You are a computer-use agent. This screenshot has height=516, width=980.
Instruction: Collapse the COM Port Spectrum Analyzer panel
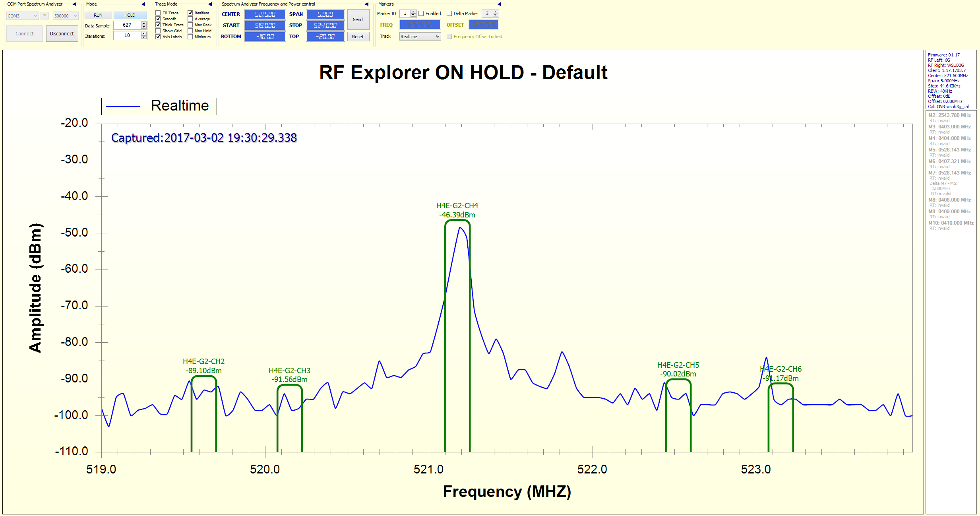(74, 4)
